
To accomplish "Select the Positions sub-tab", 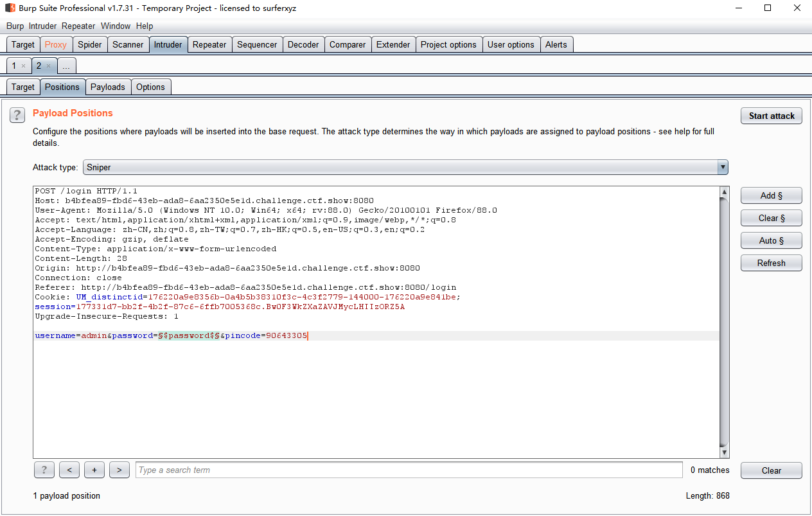I will point(62,87).
